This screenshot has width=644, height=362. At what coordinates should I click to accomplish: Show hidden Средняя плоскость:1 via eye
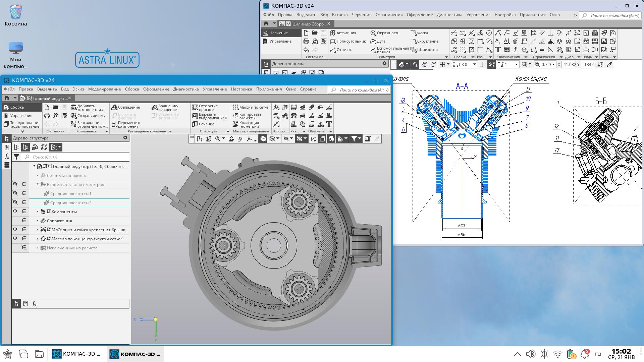click(x=15, y=193)
